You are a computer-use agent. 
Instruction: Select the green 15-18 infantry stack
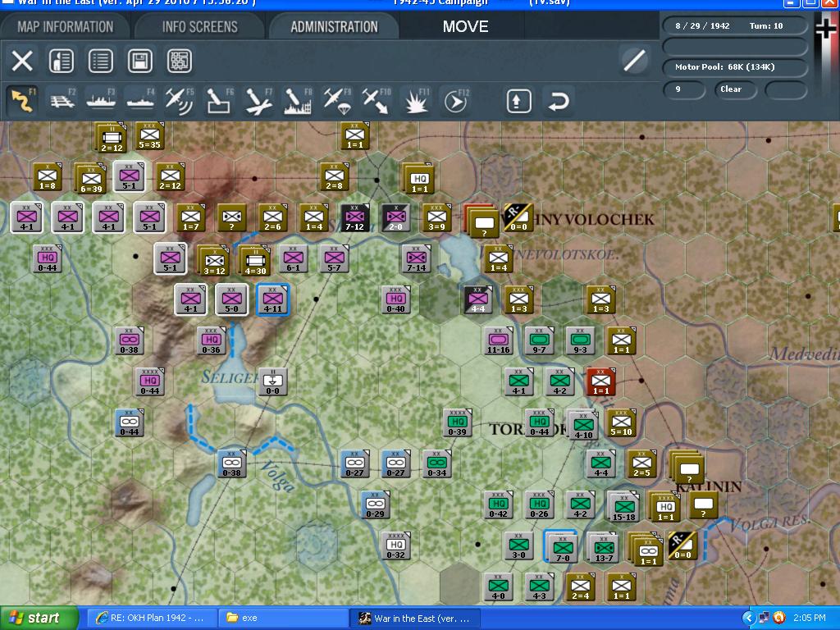pos(623,507)
